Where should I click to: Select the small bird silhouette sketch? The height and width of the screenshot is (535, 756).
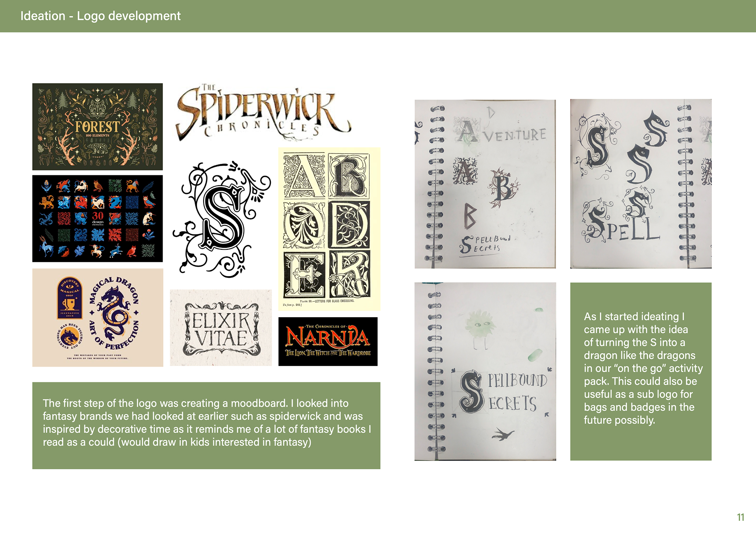pos(503,434)
